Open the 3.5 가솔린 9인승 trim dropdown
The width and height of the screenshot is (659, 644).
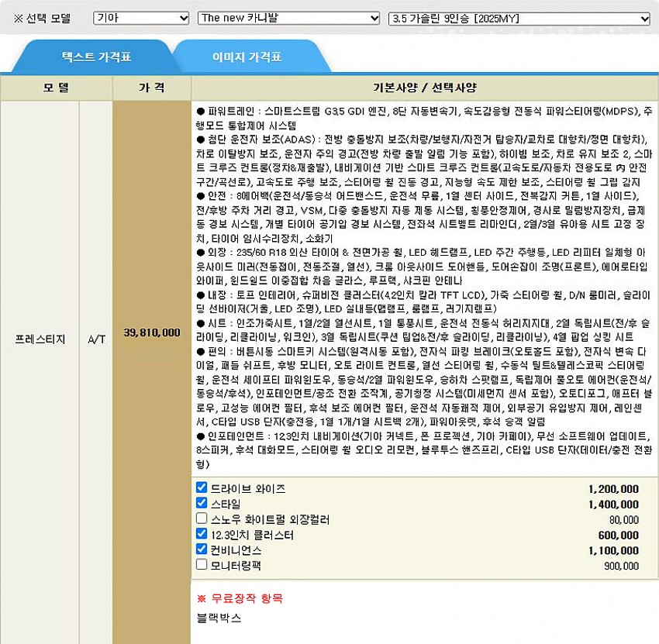point(519,19)
